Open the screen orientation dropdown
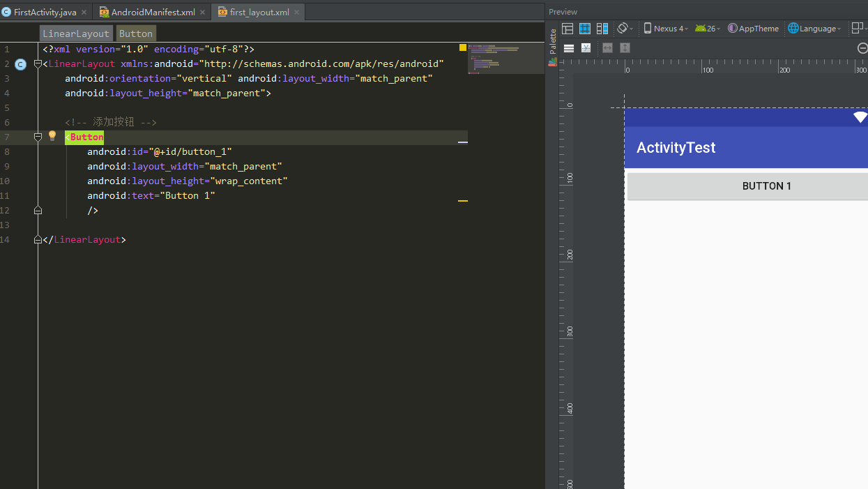The height and width of the screenshot is (489, 868). pos(625,29)
